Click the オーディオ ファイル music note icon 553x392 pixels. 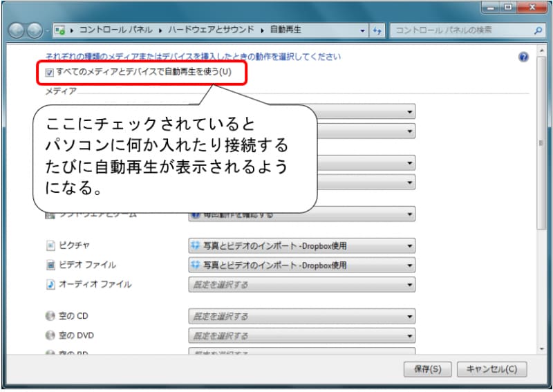(x=50, y=284)
